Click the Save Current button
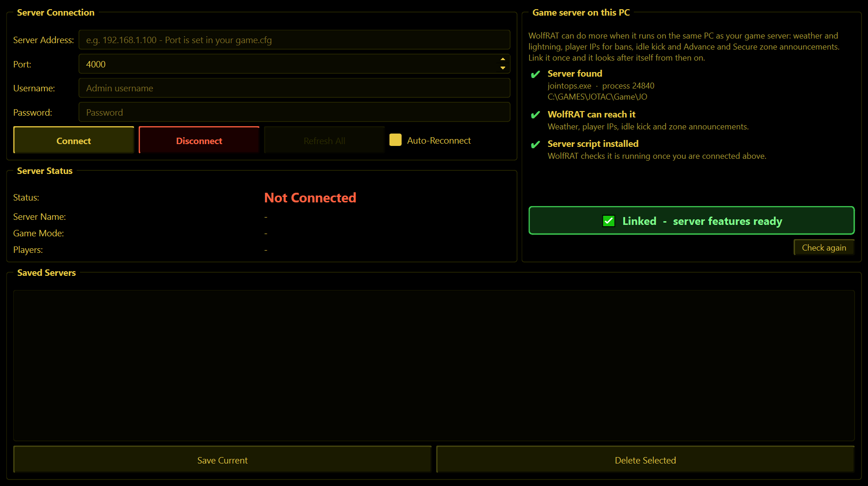The image size is (868, 486). [222, 460]
